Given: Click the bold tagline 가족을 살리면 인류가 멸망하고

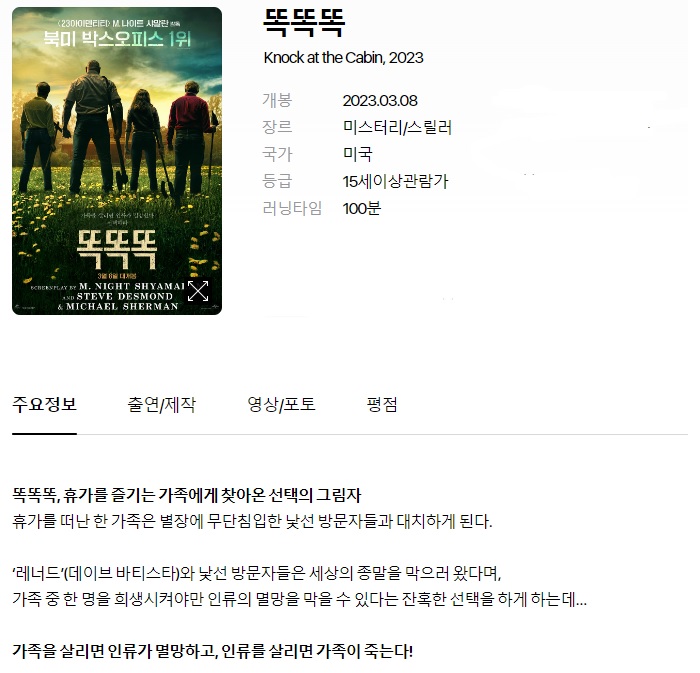Looking at the screenshot, I should tap(212, 651).
